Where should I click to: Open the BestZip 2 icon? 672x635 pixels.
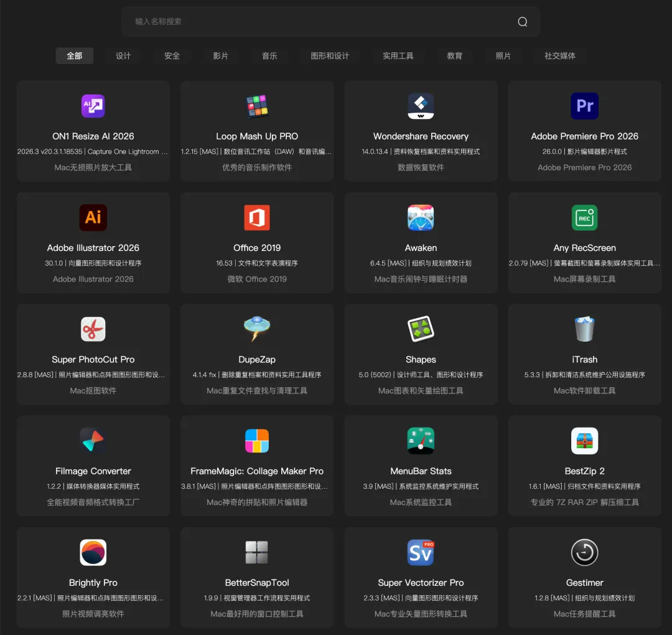584,441
